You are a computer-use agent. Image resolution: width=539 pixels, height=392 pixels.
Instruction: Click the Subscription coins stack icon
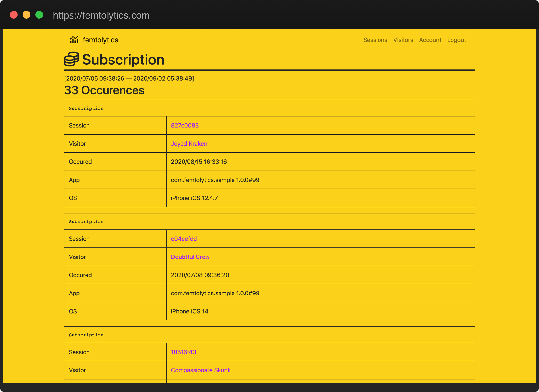71,59
